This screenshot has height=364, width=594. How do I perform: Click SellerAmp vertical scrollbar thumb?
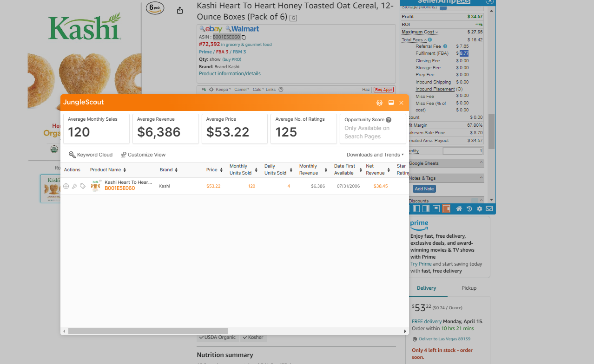(x=491, y=131)
